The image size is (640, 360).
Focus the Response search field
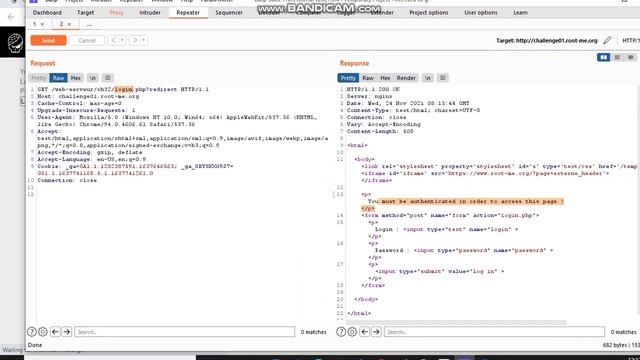494,332
